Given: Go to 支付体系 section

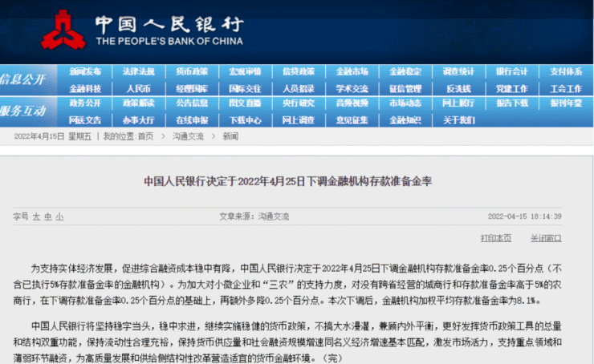Looking at the screenshot, I should [566, 71].
